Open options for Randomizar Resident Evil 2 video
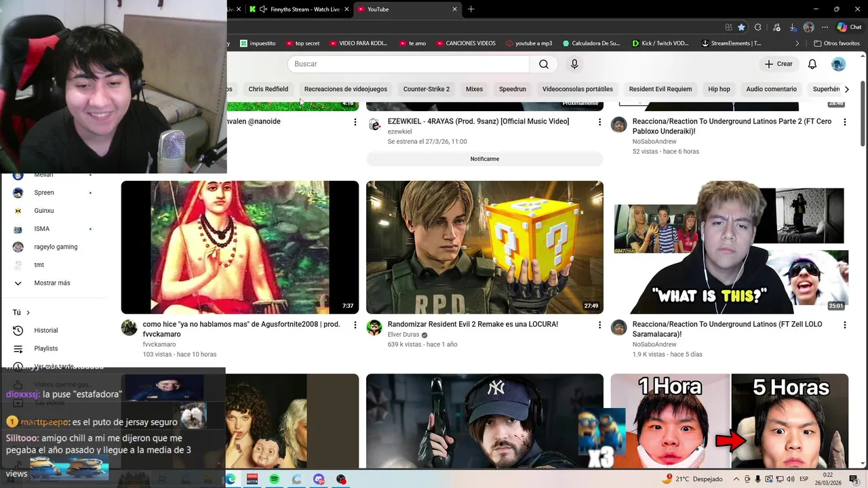Image resolution: width=868 pixels, height=488 pixels. point(599,325)
